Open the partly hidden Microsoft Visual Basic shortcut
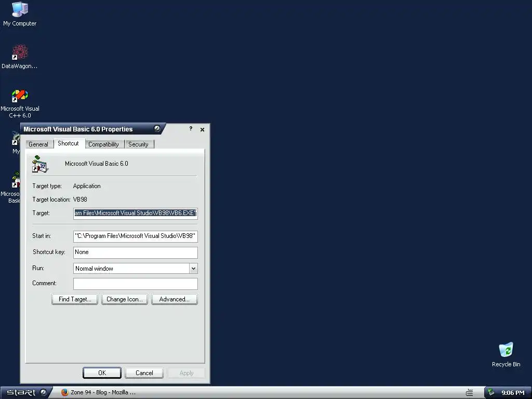 pyautogui.click(x=10, y=187)
